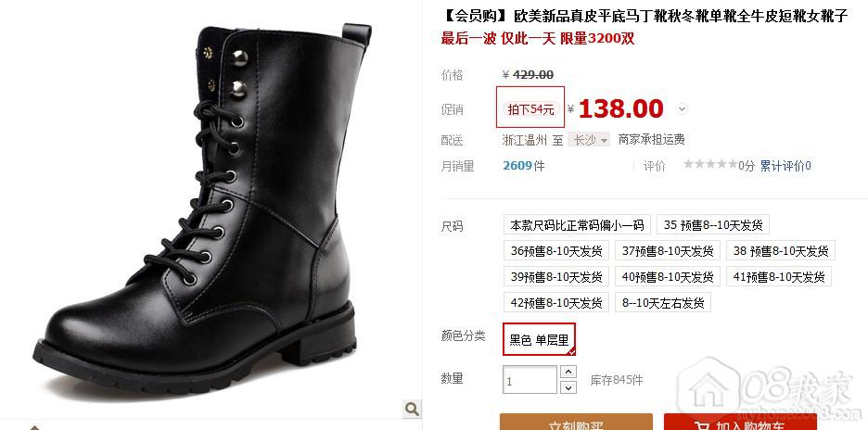Image resolution: width=868 pixels, height=430 pixels.
Task: Select size 37预售8-10天发货
Action: pos(668,251)
